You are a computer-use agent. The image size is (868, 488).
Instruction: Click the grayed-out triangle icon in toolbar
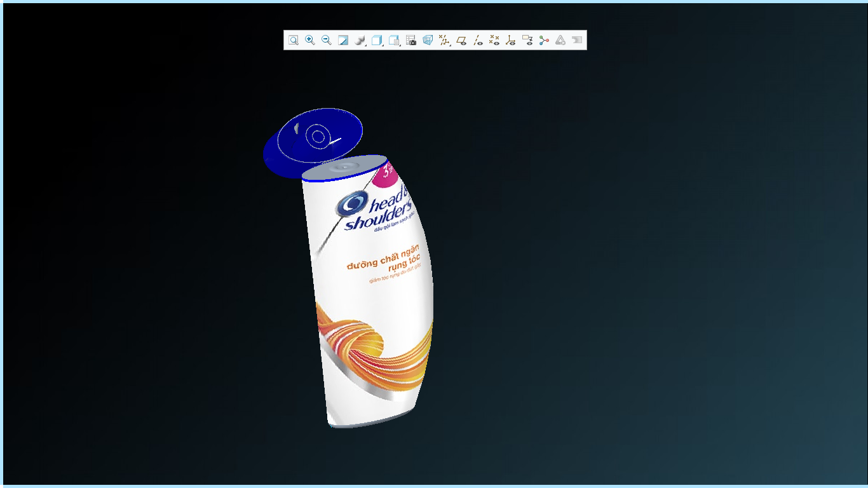click(560, 40)
